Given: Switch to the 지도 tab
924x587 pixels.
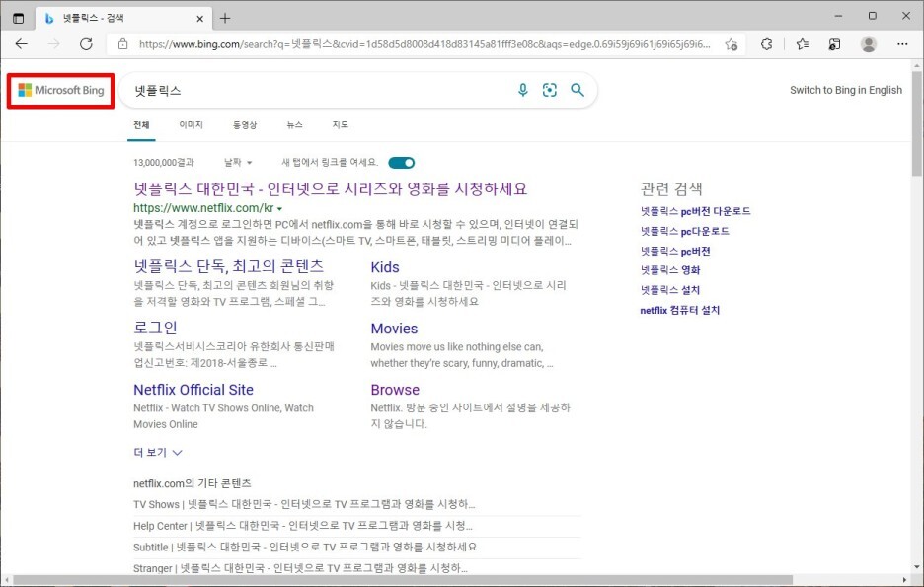Looking at the screenshot, I should (340, 125).
